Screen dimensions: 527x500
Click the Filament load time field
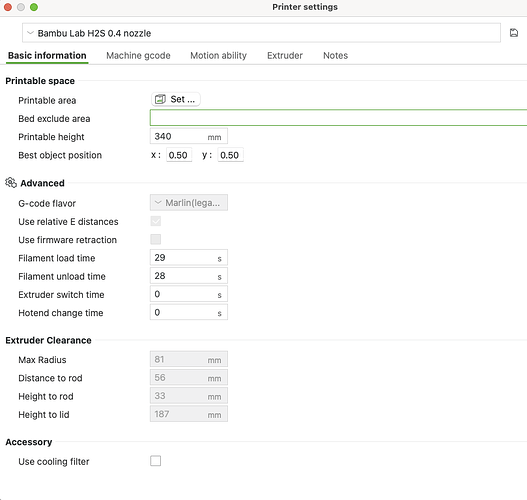(x=189, y=258)
